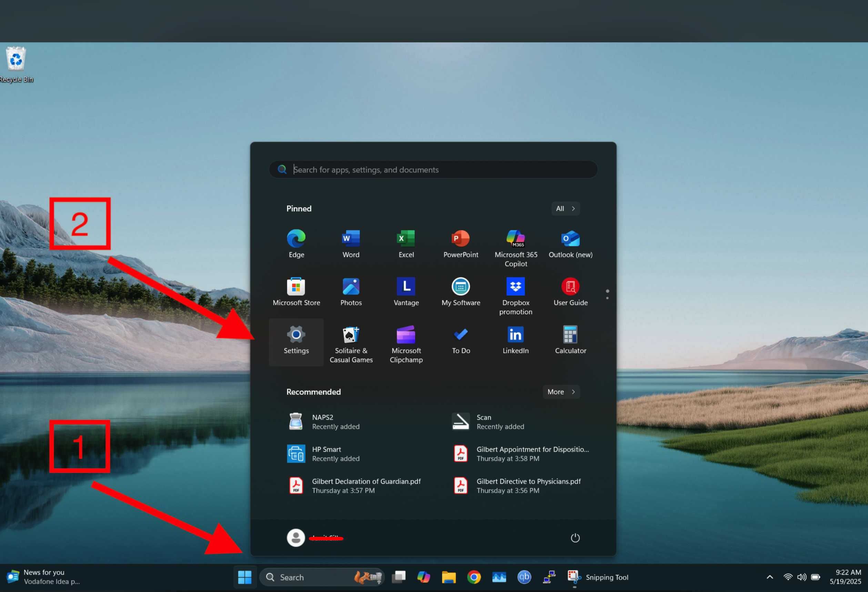Open File Explorer from the taskbar
868x592 pixels.
[448, 577]
